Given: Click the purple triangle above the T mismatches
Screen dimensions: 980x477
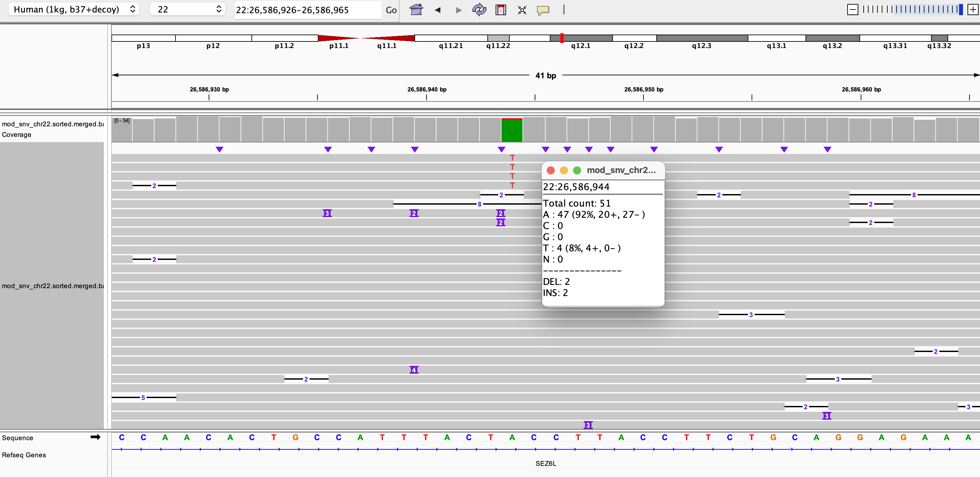Looking at the screenshot, I should coord(502,150).
